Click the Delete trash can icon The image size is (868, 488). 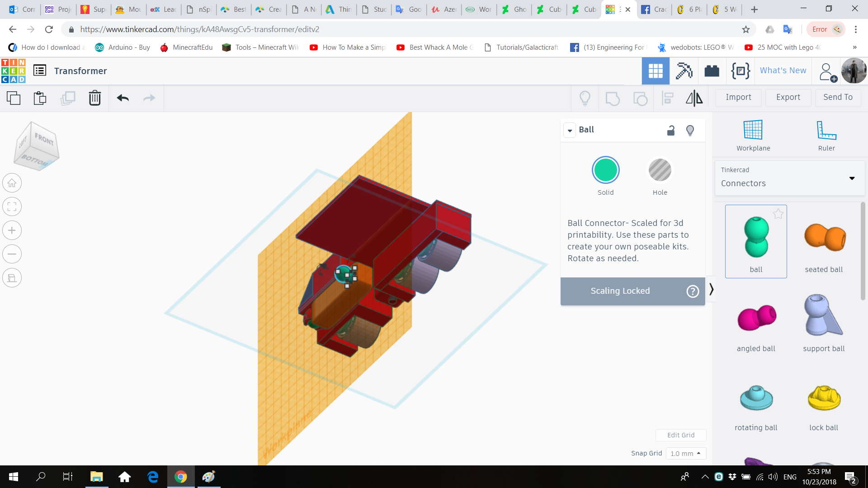click(94, 98)
